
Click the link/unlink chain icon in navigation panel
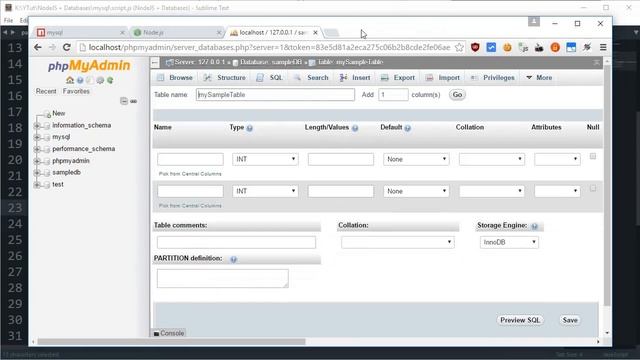133,101
